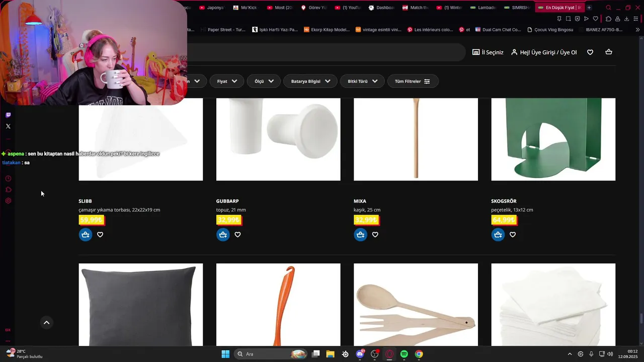Open Google Chrome from taskbar

[419, 354]
